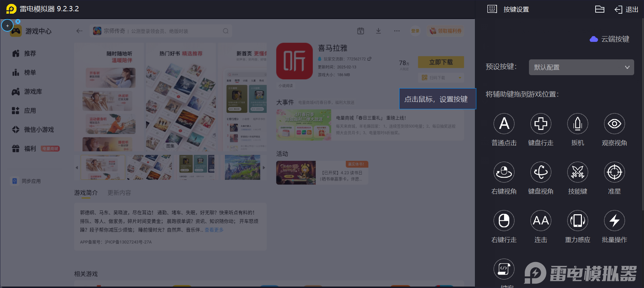The image size is (644, 288).
Task: Open the folder icon beside 退出
Action: click(599, 9)
